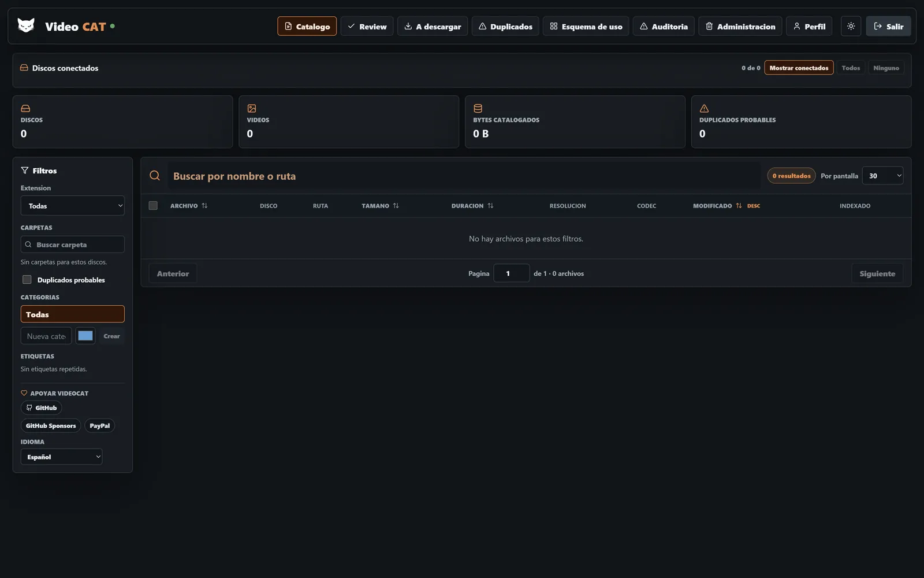Open the Extension Todas dropdown
This screenshot has height=578, width=924.
pos(73,206)
